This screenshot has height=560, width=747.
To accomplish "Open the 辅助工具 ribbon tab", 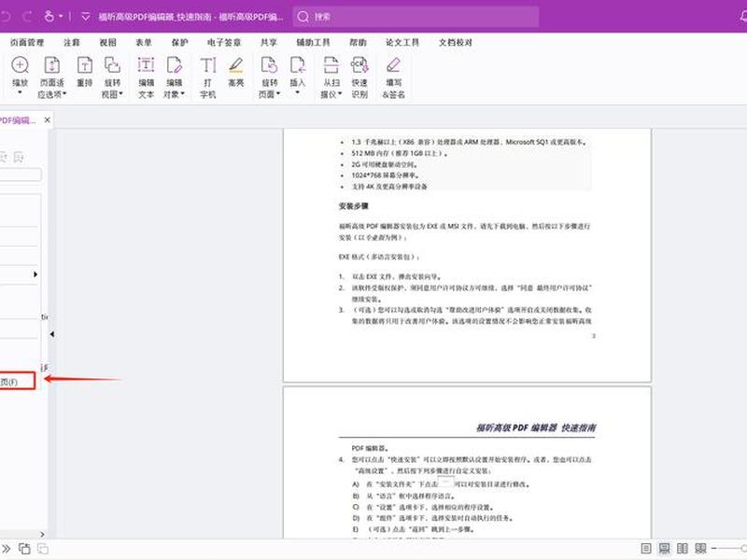I will pyautogui.click(x=313, y=42).
